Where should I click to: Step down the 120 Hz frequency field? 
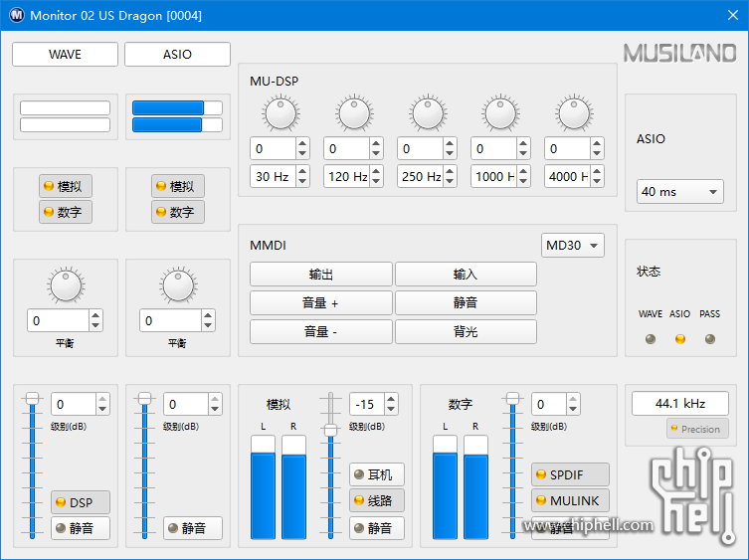pos(376,181)
